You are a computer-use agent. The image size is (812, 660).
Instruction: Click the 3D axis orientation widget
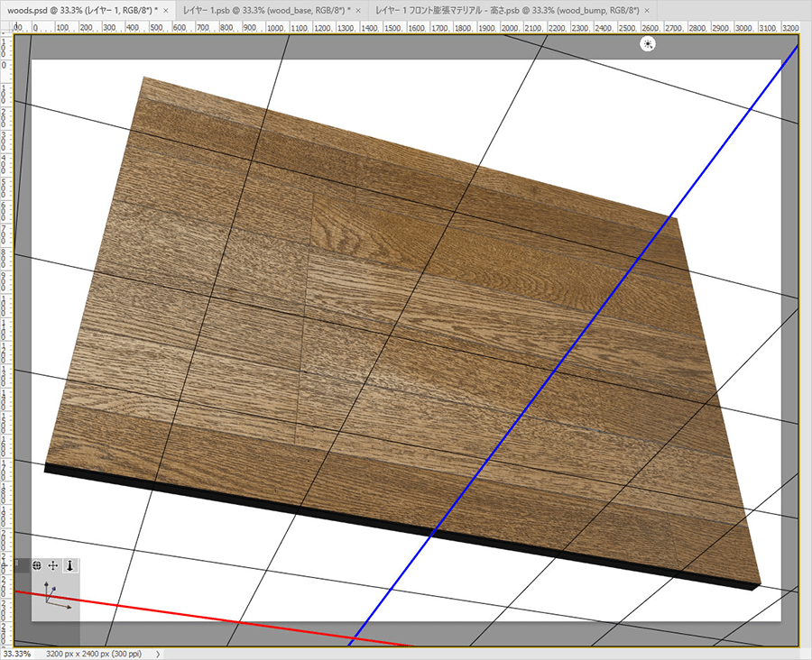point(56,595)
